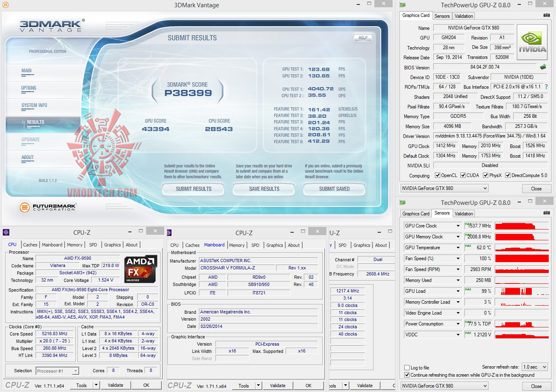Click the AMD FX logo in CPU-Z
Viewport: 556px width, 392px height.
point(141,269)
